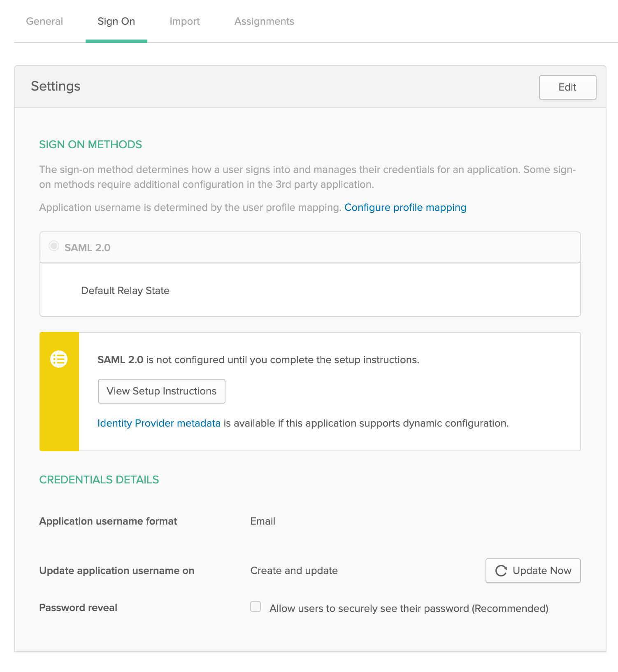Go to the Assignments tab
618x672 pixels.
pos(264,21)
